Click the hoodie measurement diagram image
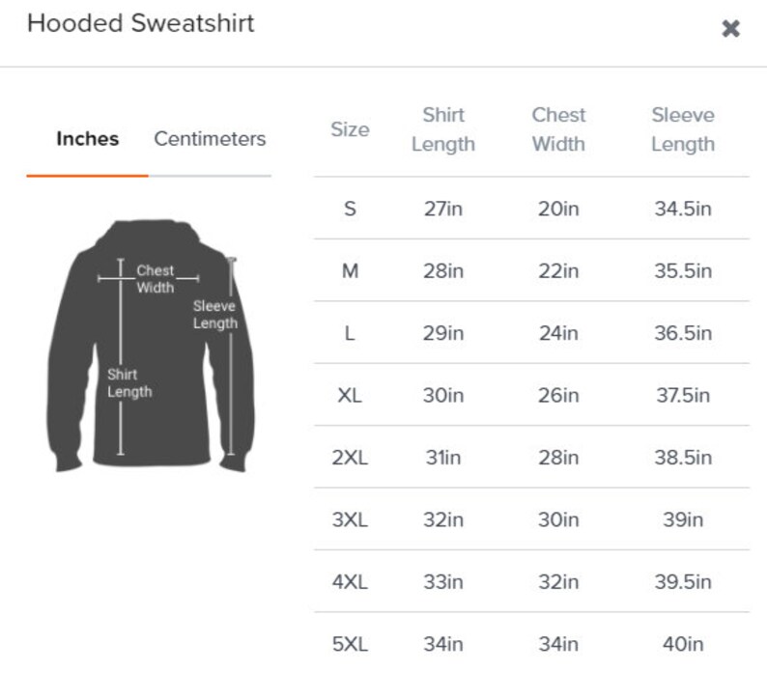Screen dimensions: 767x700 (151, 346)
